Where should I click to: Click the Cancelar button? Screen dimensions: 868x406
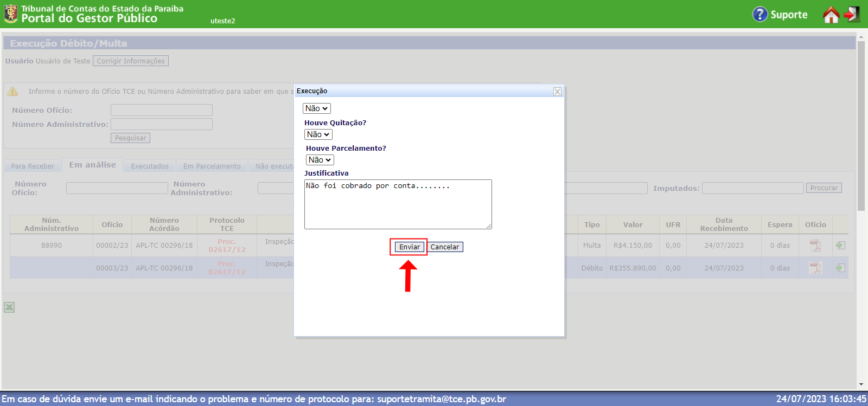tap(445, 247)
